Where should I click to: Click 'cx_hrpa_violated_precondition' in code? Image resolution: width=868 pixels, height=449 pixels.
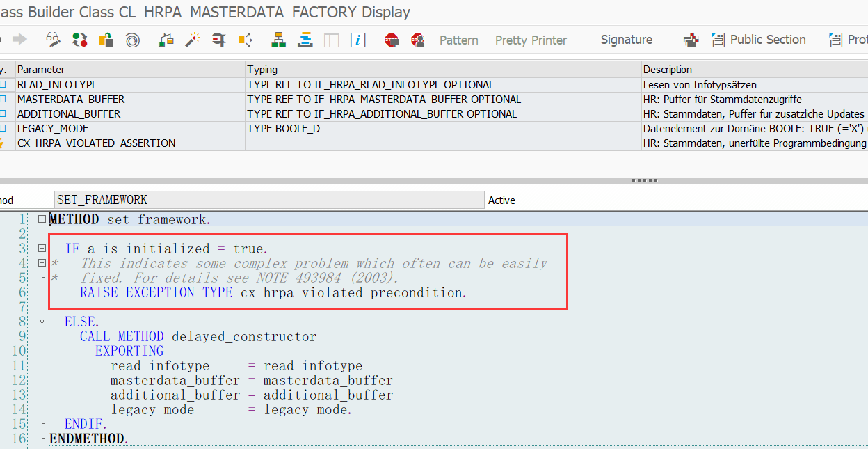[x=352, y=292]
